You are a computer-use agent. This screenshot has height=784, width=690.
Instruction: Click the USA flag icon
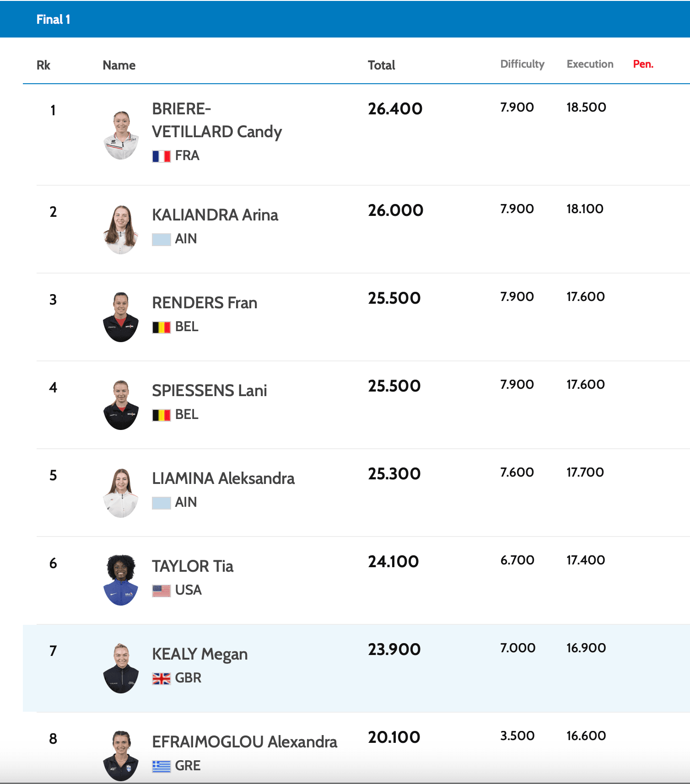point(161,591)
